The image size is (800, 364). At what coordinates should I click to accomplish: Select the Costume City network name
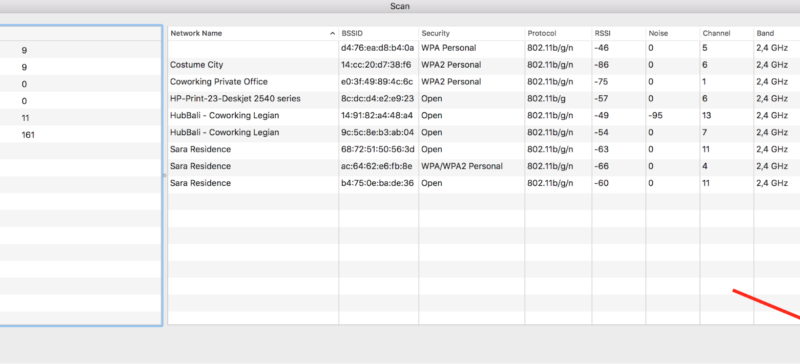196,65
